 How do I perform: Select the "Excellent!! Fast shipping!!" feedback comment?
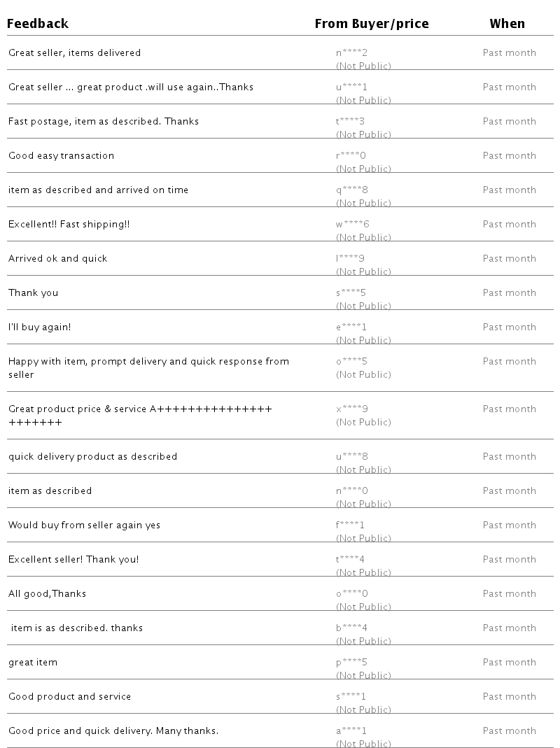pos(69,225)
